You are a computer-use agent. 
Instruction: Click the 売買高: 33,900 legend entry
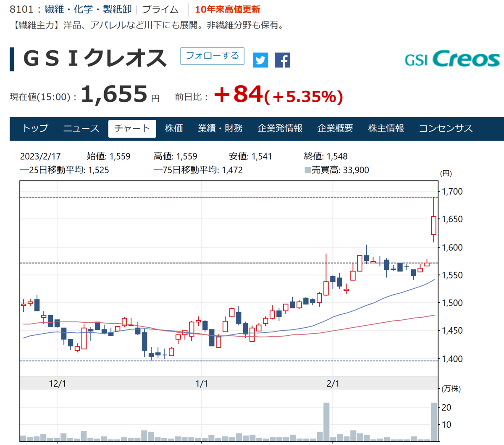337,170
